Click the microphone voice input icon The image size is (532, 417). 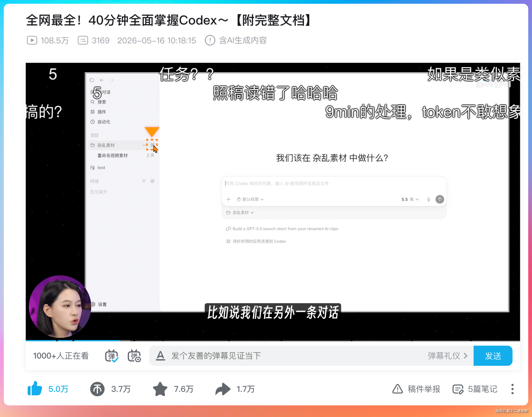(x=429, y=200)
